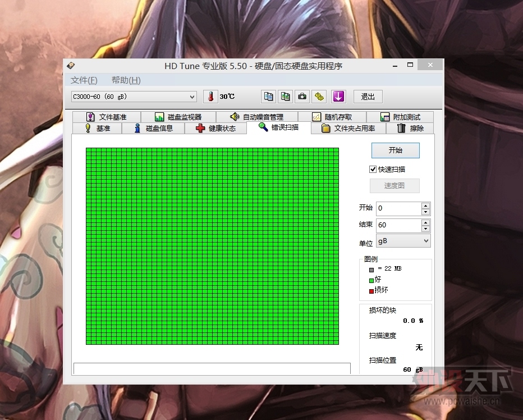Expand the C3000-60 drive selection dropdown
Screen dimensions: 523x420
click(192, 97)
